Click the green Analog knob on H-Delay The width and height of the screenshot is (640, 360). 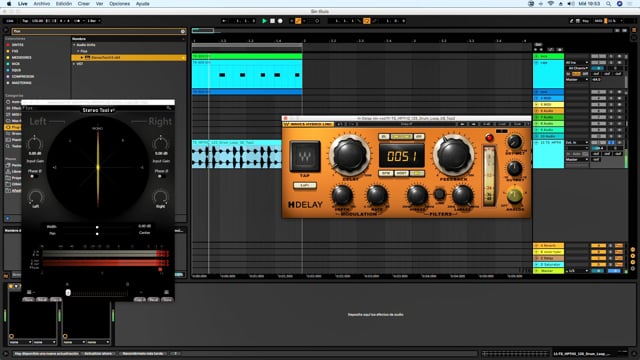click(514, 196)
